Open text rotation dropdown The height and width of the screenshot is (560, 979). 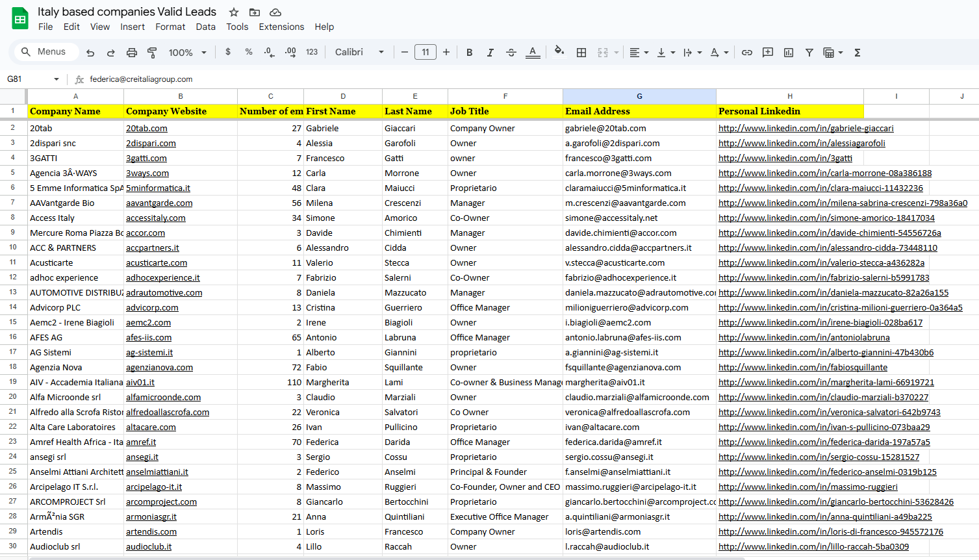(719, 53)
